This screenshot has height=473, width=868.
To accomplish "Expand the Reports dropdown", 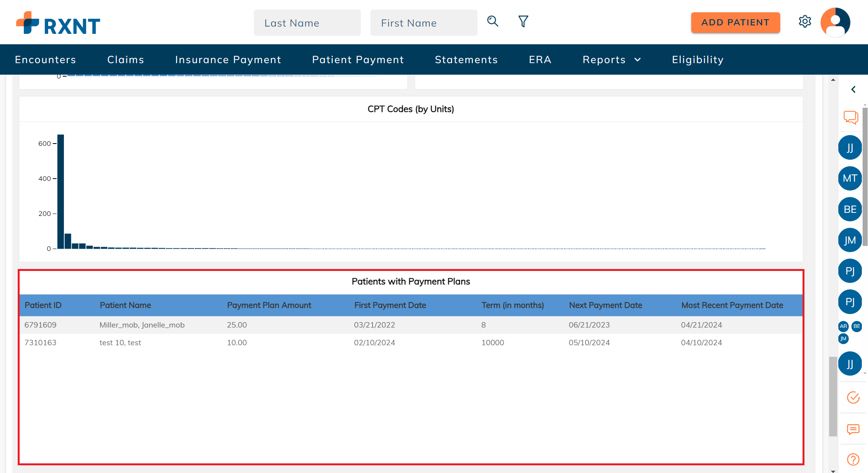I will [611, 60].
